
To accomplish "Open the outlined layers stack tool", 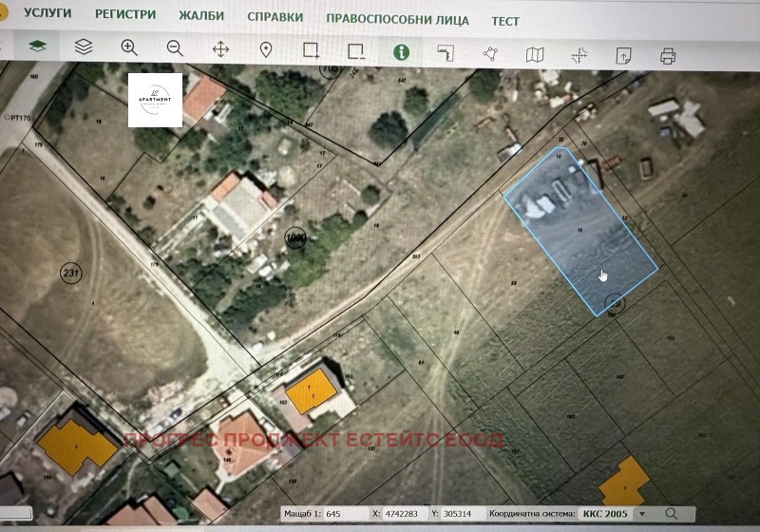I will click(84, 47).
